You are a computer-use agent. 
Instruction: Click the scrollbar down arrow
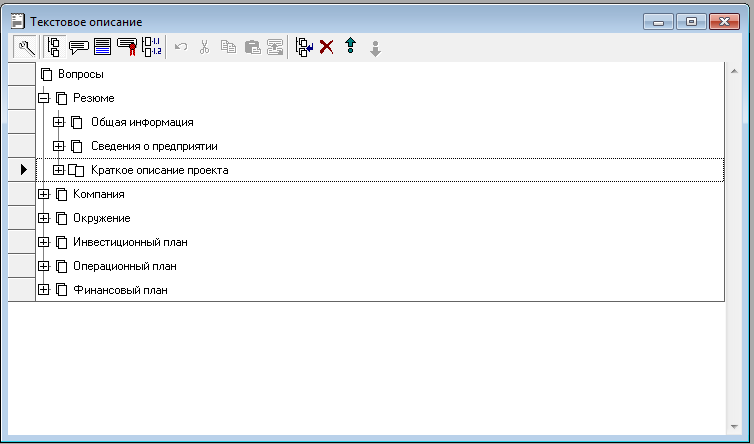click(734, 427)
